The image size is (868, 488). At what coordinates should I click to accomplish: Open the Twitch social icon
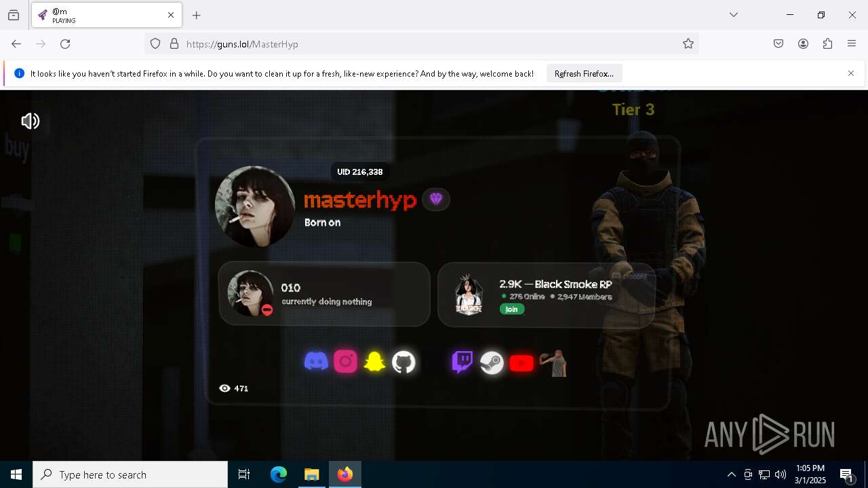pos(462,362)
